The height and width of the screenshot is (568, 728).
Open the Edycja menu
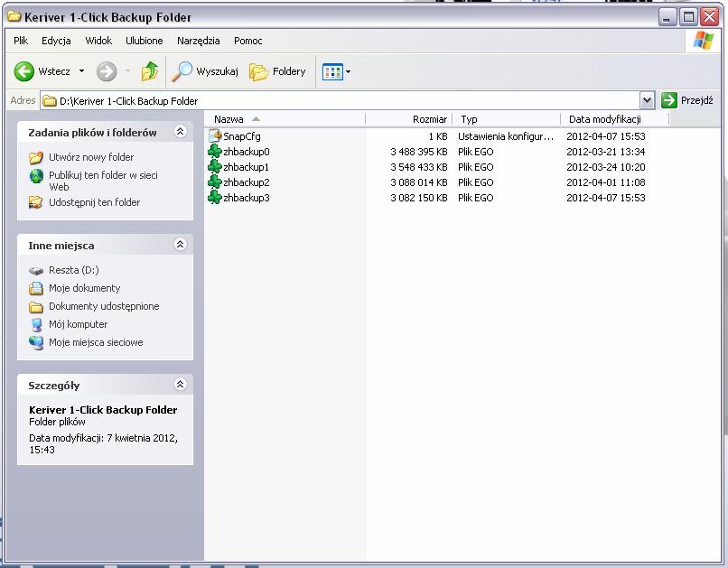point(56,41)
